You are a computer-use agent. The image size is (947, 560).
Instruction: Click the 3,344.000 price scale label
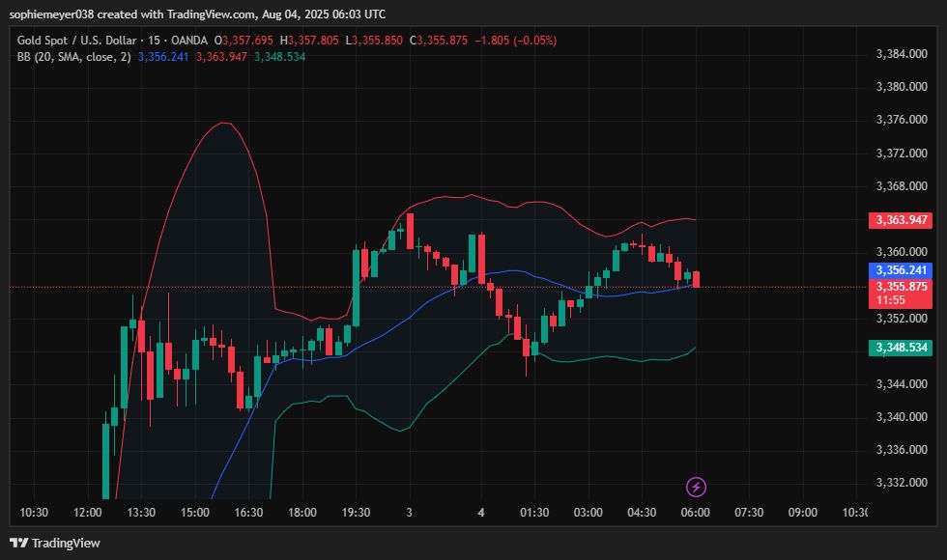(x=902, y=384)
